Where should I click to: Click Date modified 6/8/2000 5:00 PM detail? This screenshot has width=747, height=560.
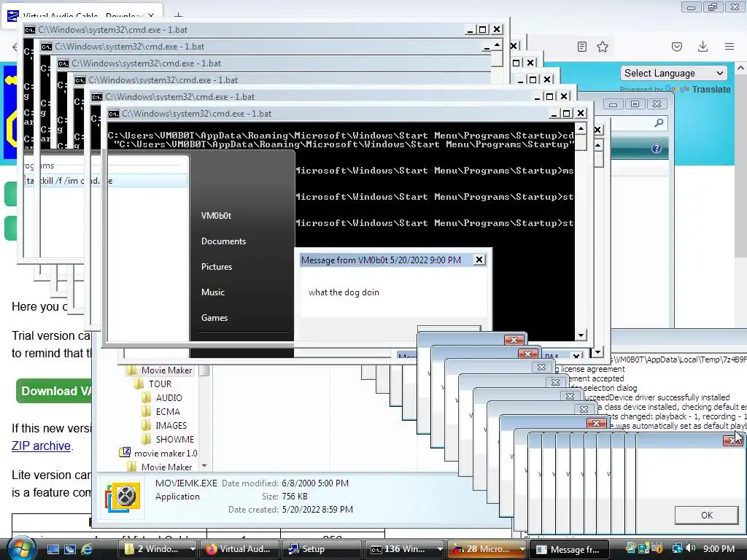pos(285,483)
